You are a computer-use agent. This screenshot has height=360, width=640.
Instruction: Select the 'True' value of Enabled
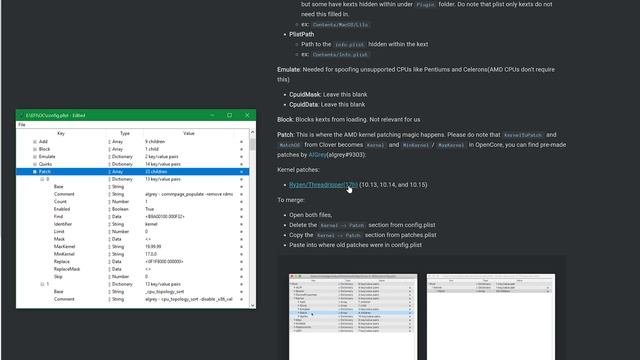149,209
